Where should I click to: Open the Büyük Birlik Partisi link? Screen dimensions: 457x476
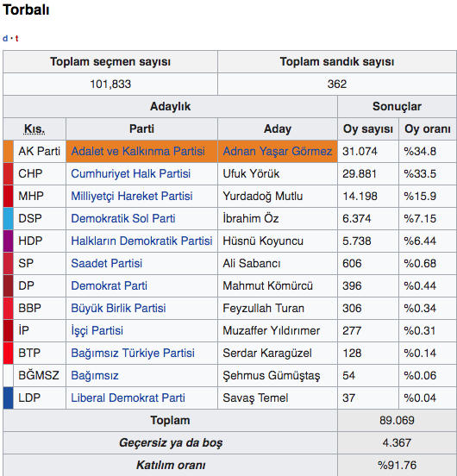tap(118, 309)
